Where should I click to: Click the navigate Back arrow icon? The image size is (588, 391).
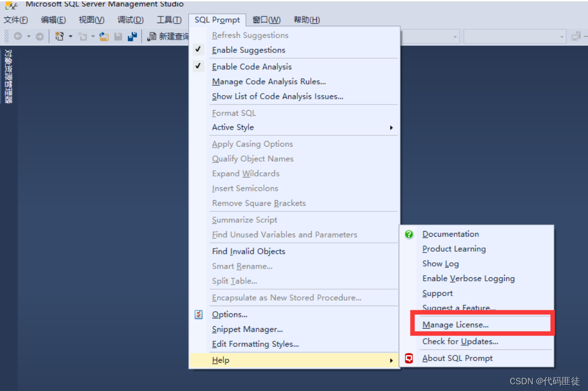pyautogui.click(x=17, y=37)
